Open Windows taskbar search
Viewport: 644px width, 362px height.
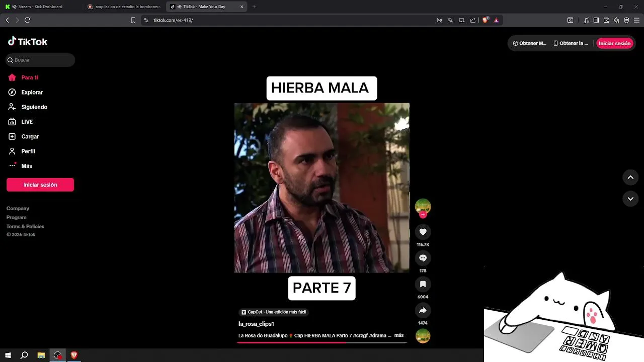pyautogui.click(x=24, y=355)
